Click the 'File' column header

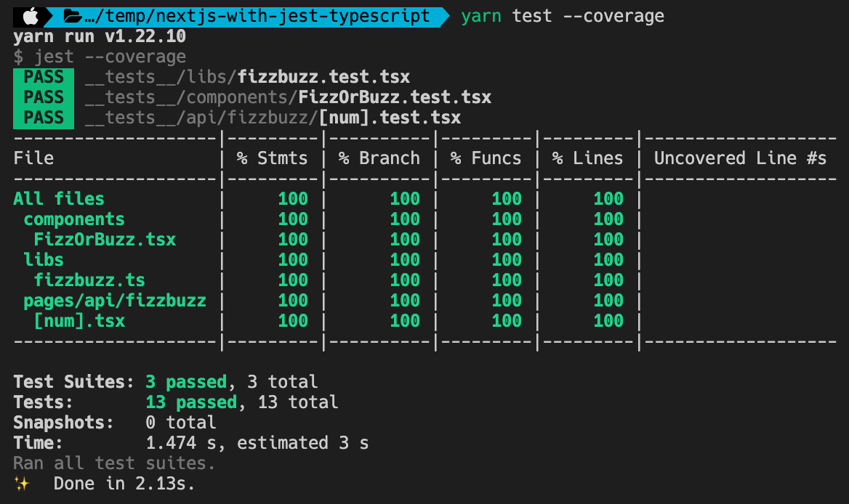(33, 158)
